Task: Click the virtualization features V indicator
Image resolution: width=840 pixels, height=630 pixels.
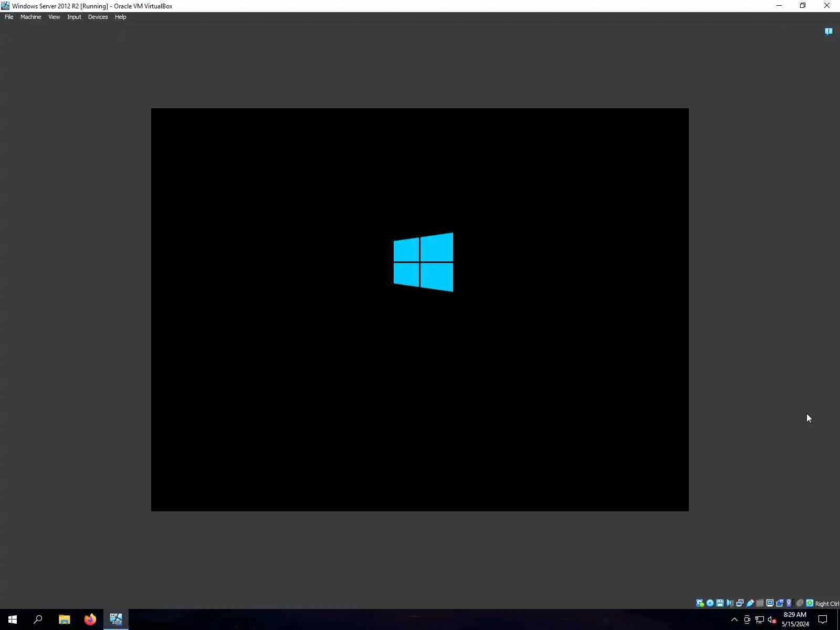Action: 789,603
